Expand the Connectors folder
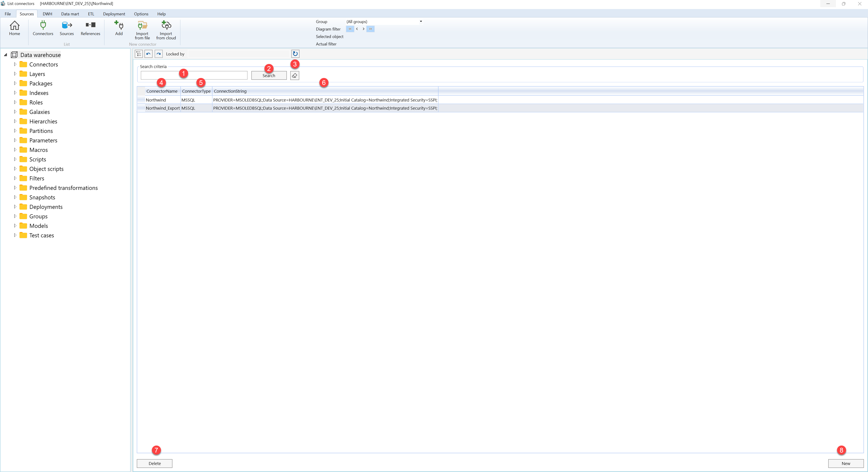Viewport: 868px width, 472px height. point(15,64)
